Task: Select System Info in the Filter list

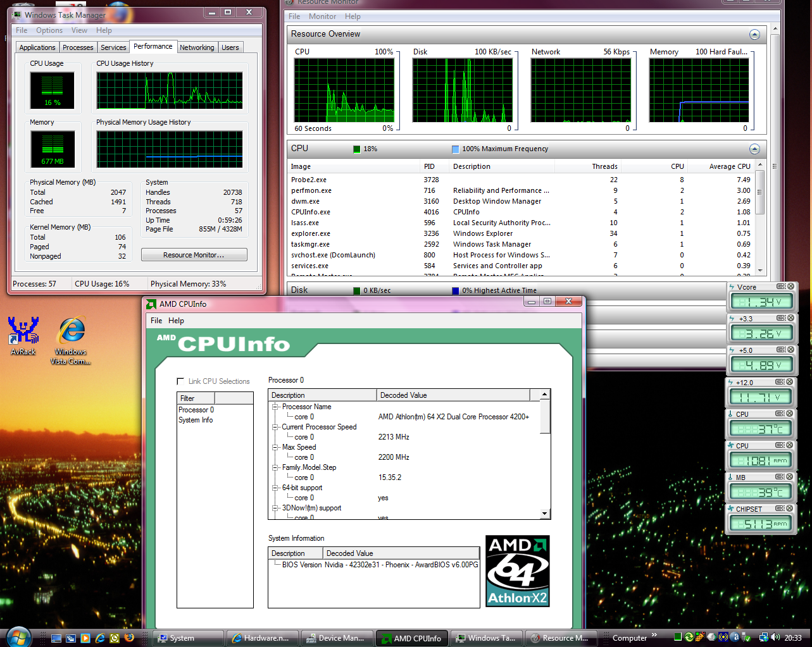Action: pyautogui.click(x=196, y=420)
